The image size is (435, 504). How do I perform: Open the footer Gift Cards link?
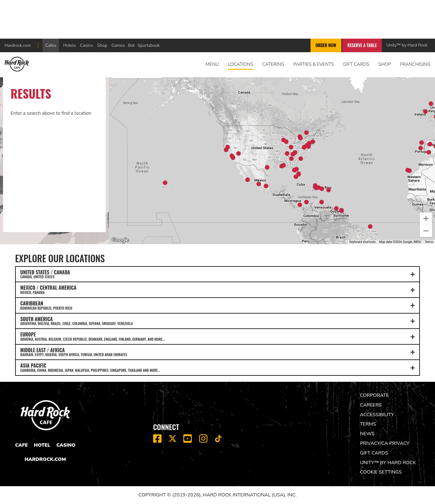tap(374, 453)
